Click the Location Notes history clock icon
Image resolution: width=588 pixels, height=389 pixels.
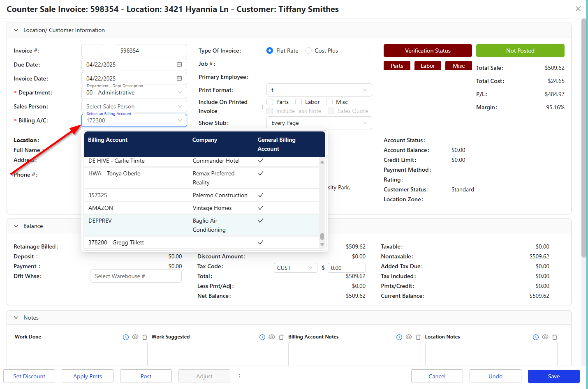[x=536, y=337]
